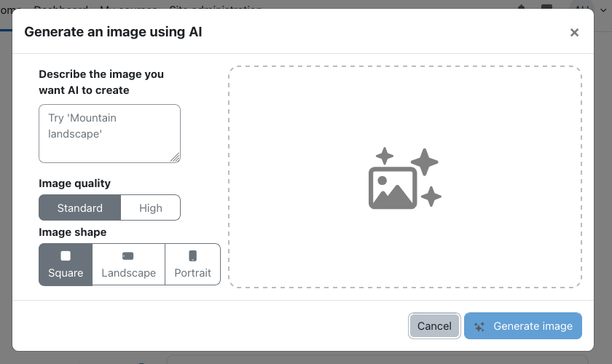Click the portrait phone-shaped icon

(193, 256)
